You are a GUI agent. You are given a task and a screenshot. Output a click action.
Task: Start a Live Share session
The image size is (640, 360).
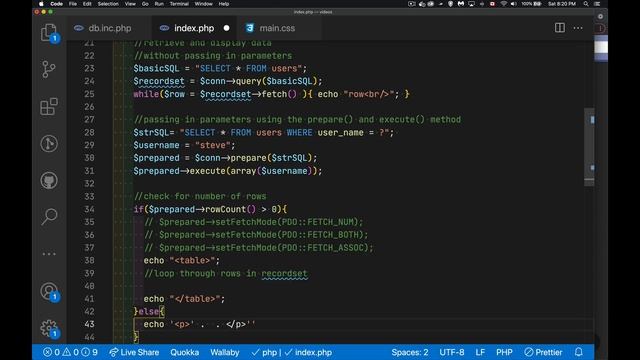(134, 352)
